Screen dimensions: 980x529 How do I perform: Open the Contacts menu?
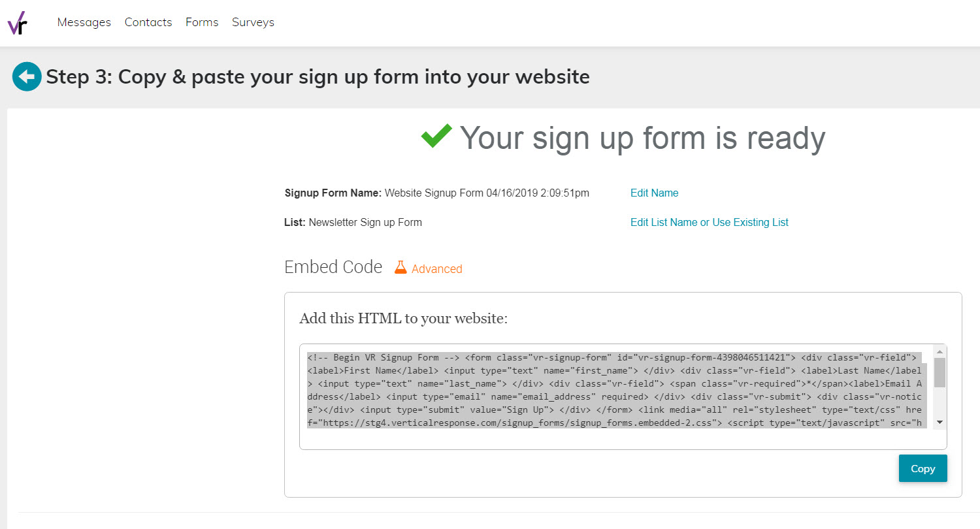coord(148,22)
